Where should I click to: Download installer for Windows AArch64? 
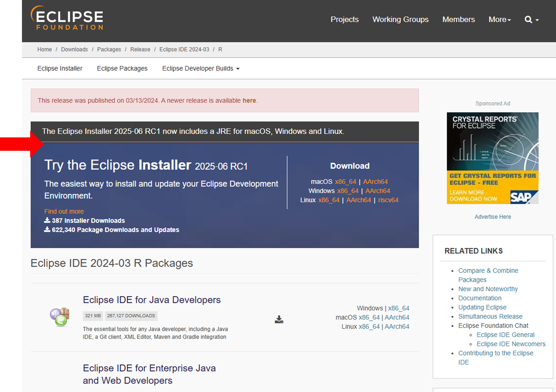click(x=378, y=191)
